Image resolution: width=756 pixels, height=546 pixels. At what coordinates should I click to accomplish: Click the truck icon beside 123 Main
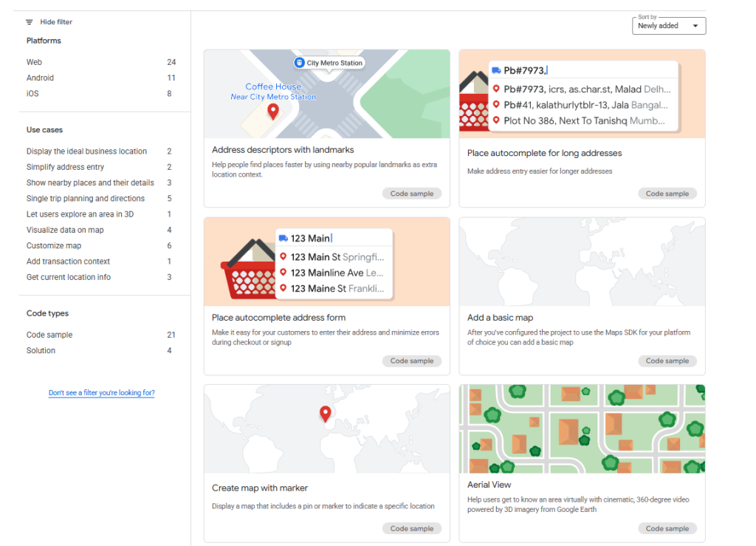point(283,238)
